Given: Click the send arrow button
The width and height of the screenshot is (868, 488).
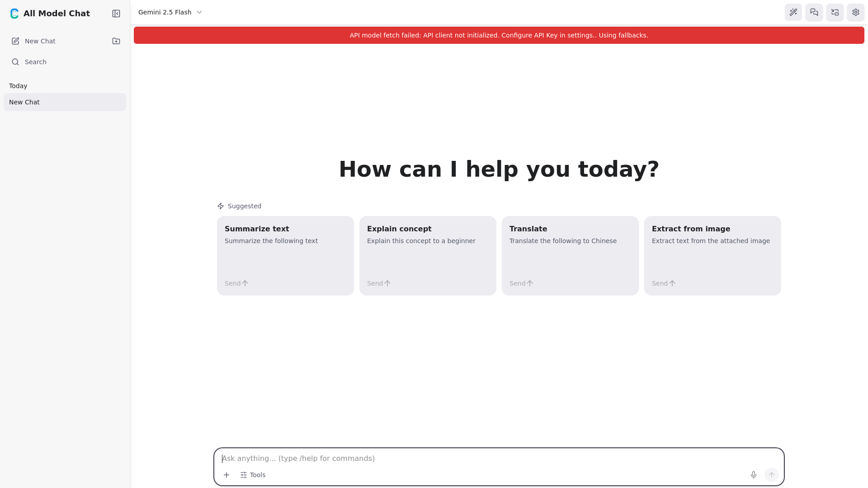Looking at the screenshot, I should pos(772,475).
